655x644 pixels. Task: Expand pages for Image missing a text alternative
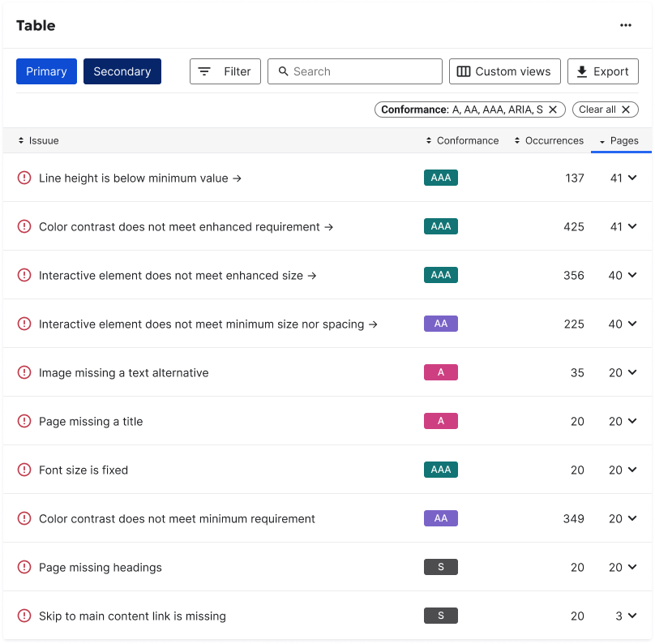pyautogui.click(x=631, y=372)
